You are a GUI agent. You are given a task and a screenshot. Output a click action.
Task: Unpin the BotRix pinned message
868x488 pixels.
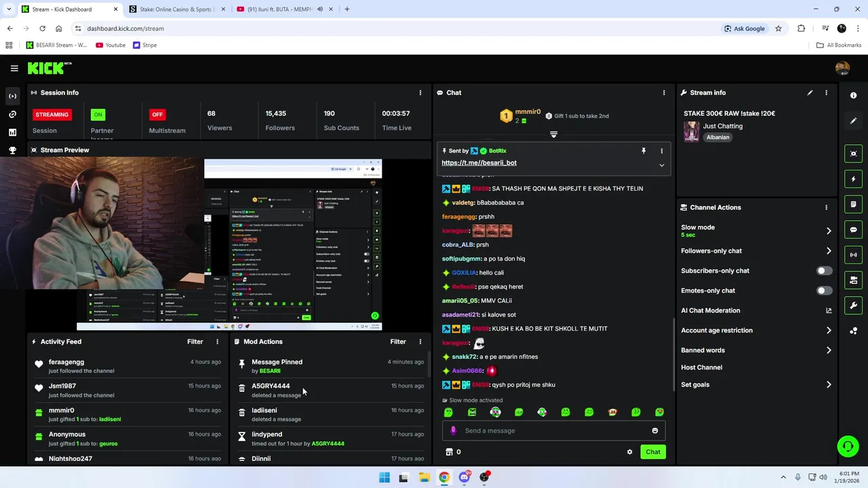(644, 151)
